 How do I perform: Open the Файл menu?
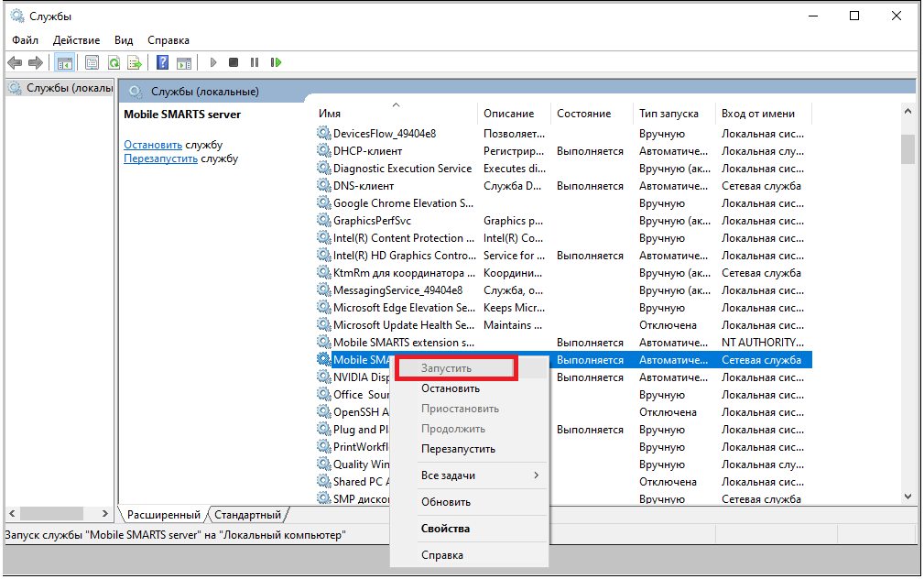[25, 40]
